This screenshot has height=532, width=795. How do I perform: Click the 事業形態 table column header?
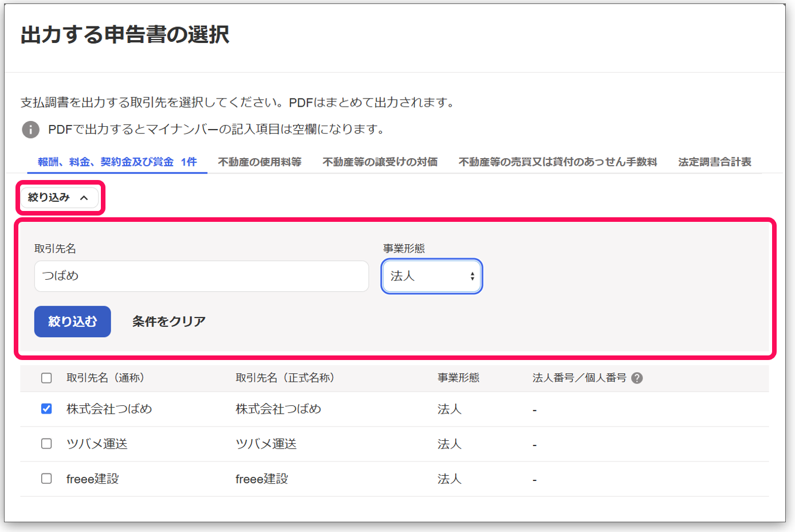tap(459, 378)
